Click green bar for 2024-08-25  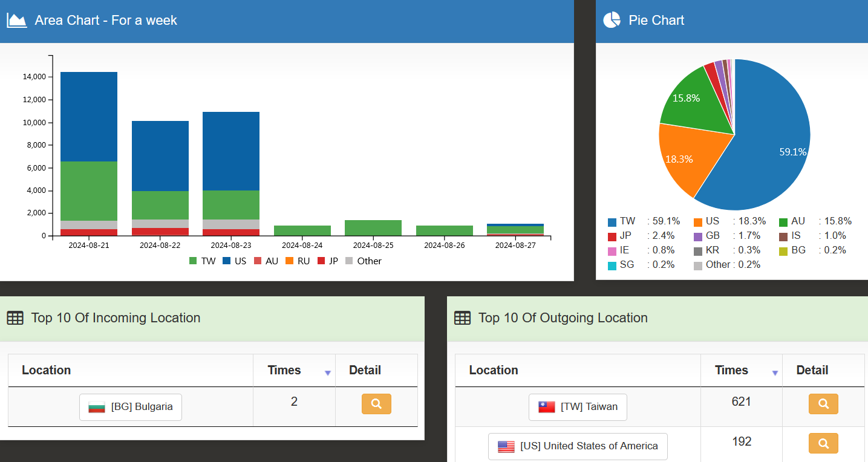(373, 228)
